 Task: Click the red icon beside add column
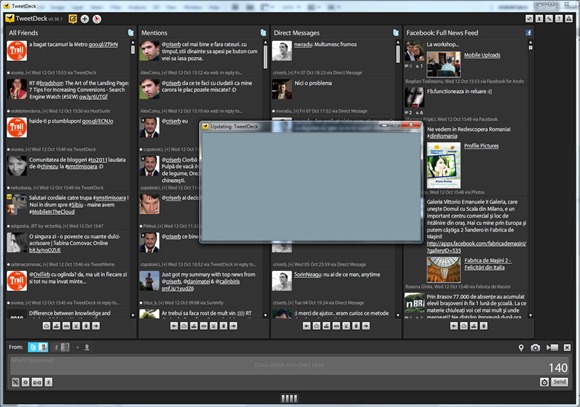coord(97,19)
